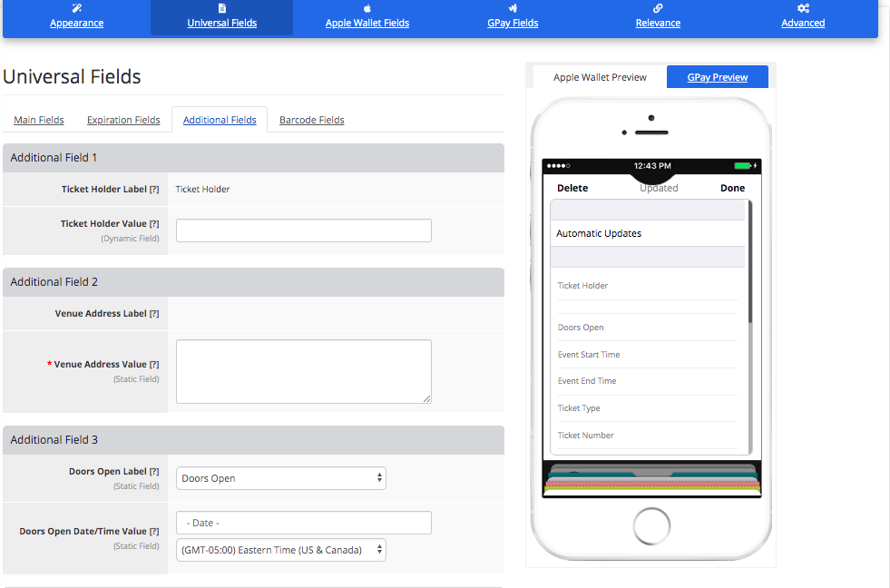Open the Relevance tab
The image size is (890, 588).
click(x=658, y=23)
